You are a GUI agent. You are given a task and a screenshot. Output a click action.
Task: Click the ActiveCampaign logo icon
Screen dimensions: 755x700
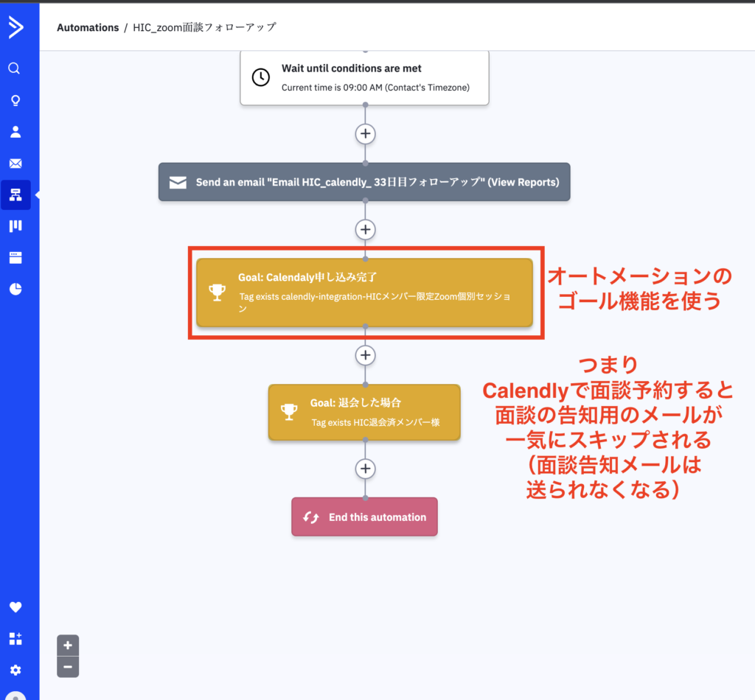[16, 27]
